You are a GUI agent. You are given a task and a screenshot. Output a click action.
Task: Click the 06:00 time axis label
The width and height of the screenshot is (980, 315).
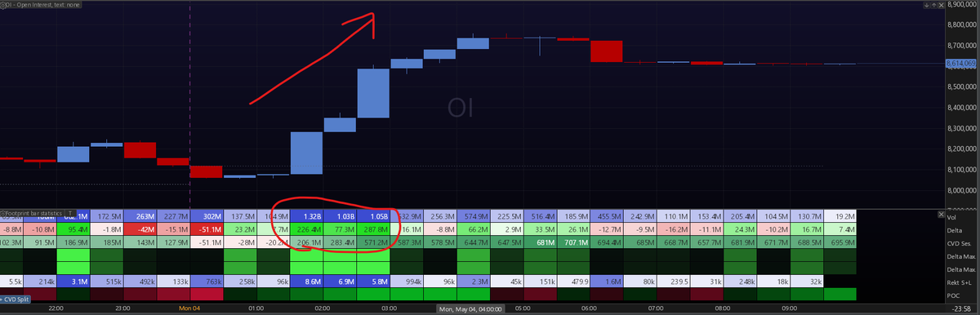coord(590,309)
